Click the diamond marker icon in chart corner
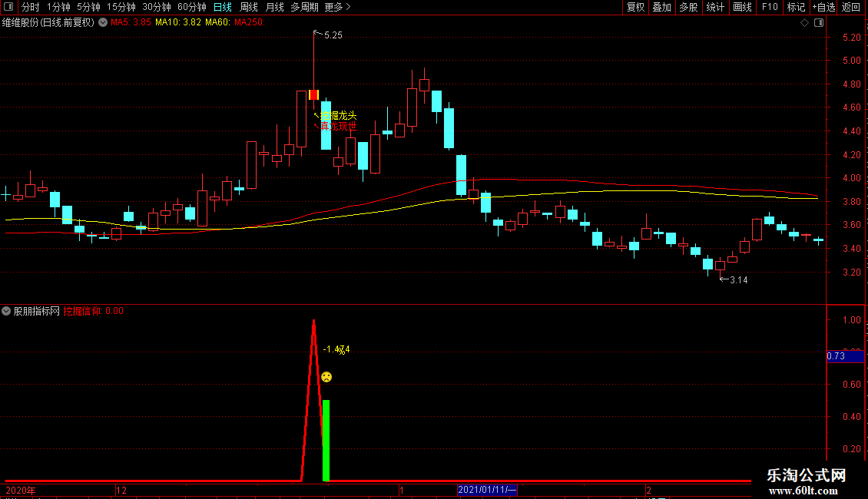The image size is (868, 499). (x=805, y=23)
